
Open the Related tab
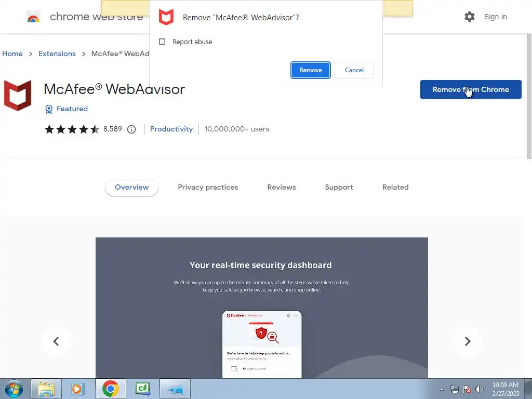point(395,187)
